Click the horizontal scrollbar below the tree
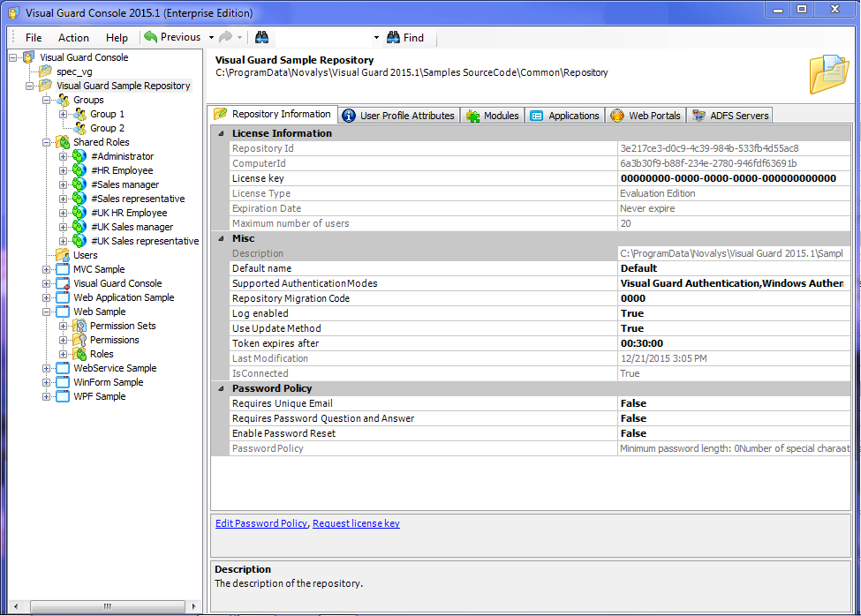Image resolution: width=861 pixels, height=616 pixels. tap(106, 606)
